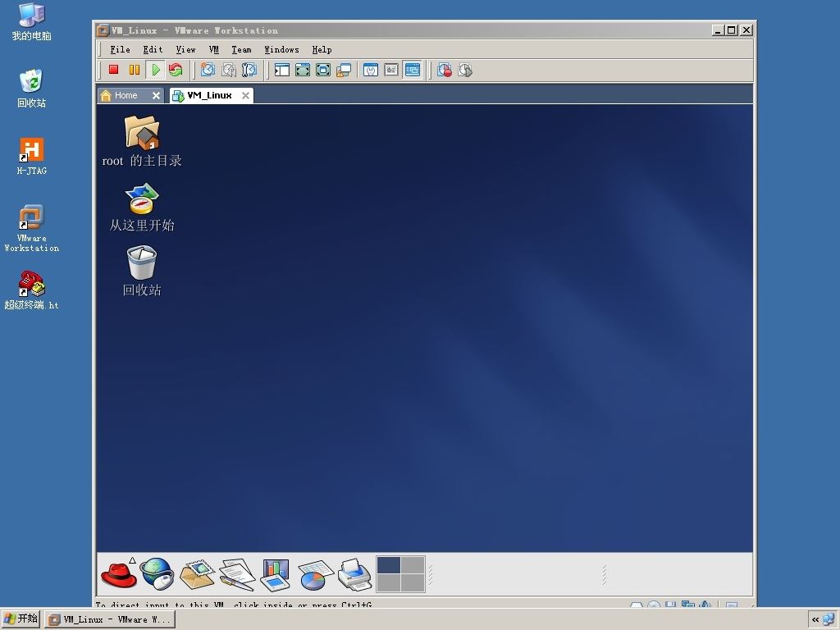
Task: Open the Windows menu
Action: pyautogui.click(x=281, y=49)
